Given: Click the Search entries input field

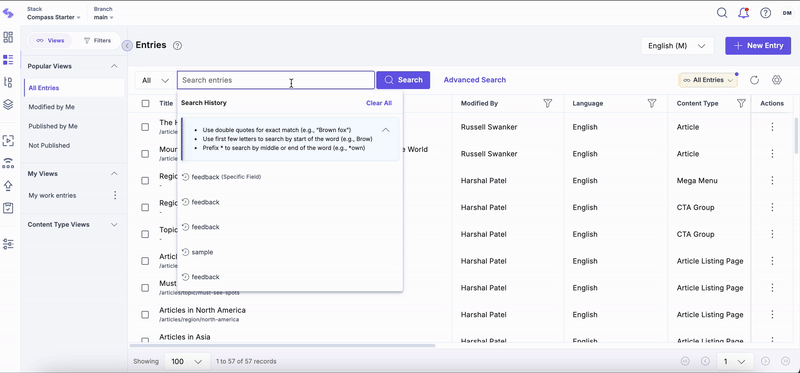Looking at the screenshot, I should (276, 80).
